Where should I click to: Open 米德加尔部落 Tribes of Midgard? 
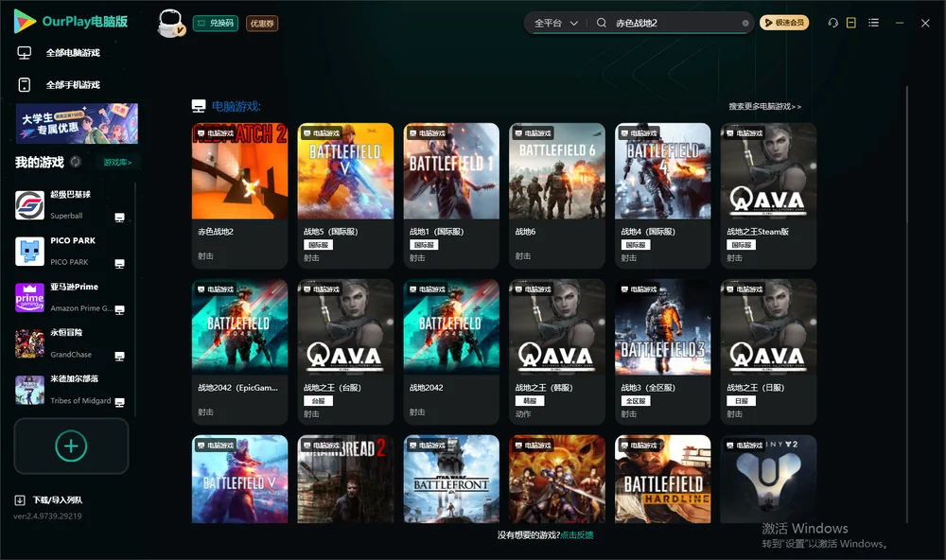[x=70, y=390]
